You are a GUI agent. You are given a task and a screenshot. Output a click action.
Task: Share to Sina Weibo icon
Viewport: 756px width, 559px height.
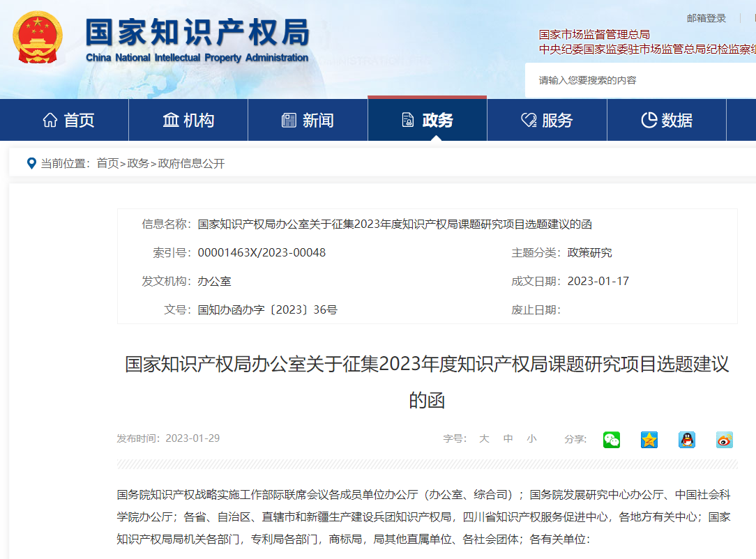(x=725, y=440)
